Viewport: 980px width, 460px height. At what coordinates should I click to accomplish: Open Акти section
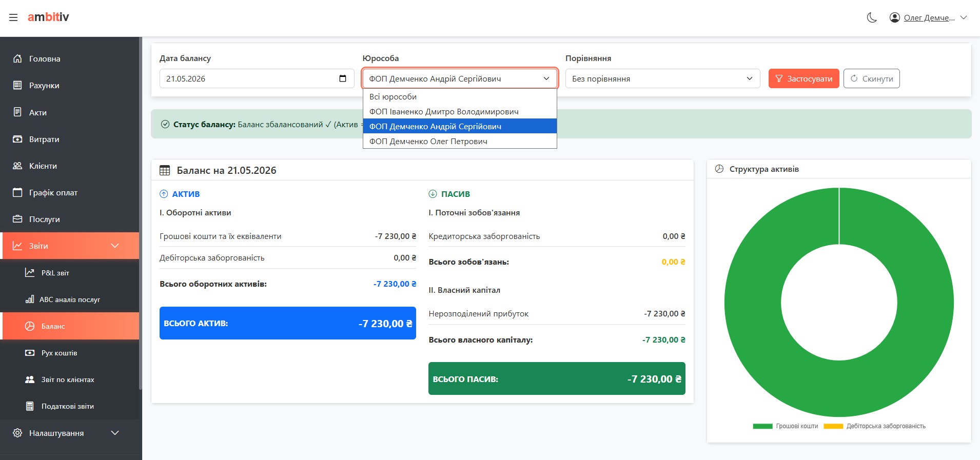pos(70,112)
